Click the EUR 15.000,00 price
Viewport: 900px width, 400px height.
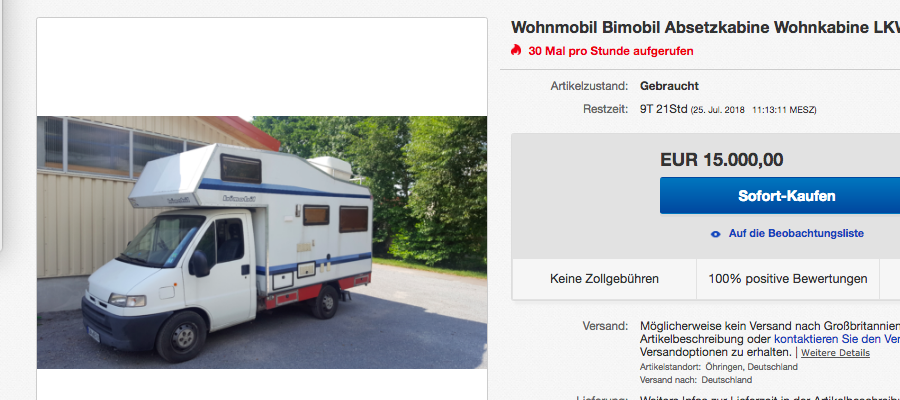coord(721,160)
